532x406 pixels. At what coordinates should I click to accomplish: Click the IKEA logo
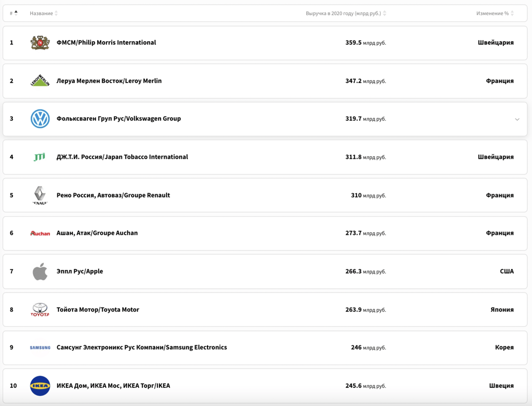click(x=40, y=386)
